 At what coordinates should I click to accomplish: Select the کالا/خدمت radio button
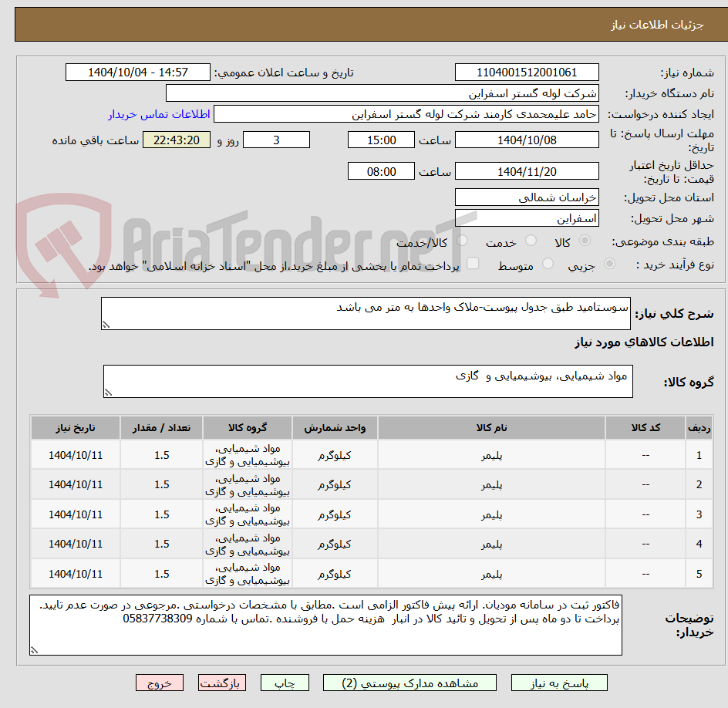point(462,241)
